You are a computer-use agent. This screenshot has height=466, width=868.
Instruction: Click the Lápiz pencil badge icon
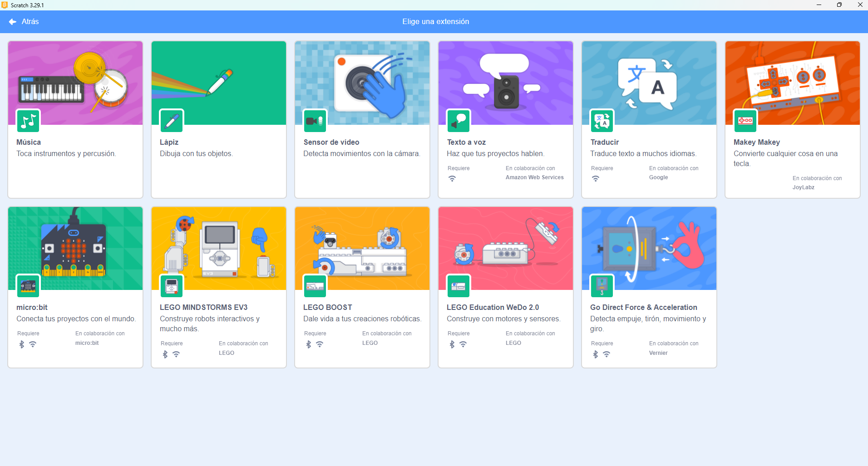pyautogui.click(x=172, y=121)
